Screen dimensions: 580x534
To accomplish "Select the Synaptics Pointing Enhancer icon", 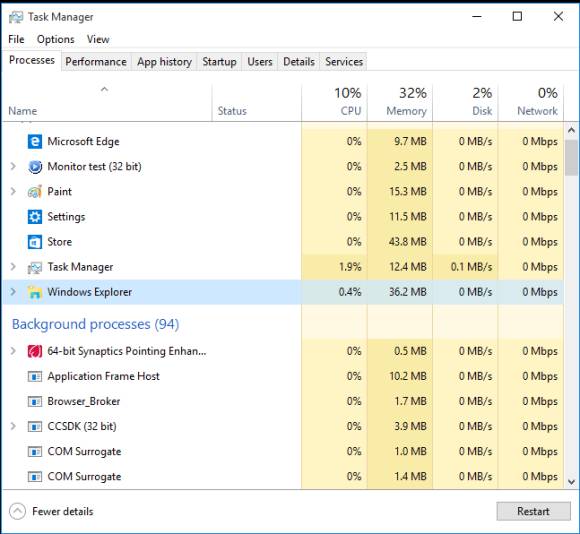I will [x=35, y=351].
